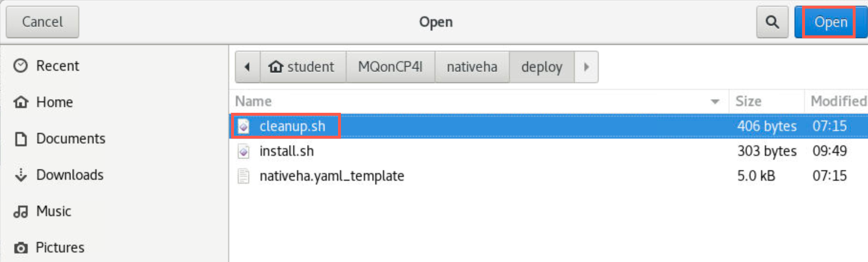The image size is (868, 262).
Task: Click the Pictures camera icon in sidebar
Action: [x=21, y=248]
